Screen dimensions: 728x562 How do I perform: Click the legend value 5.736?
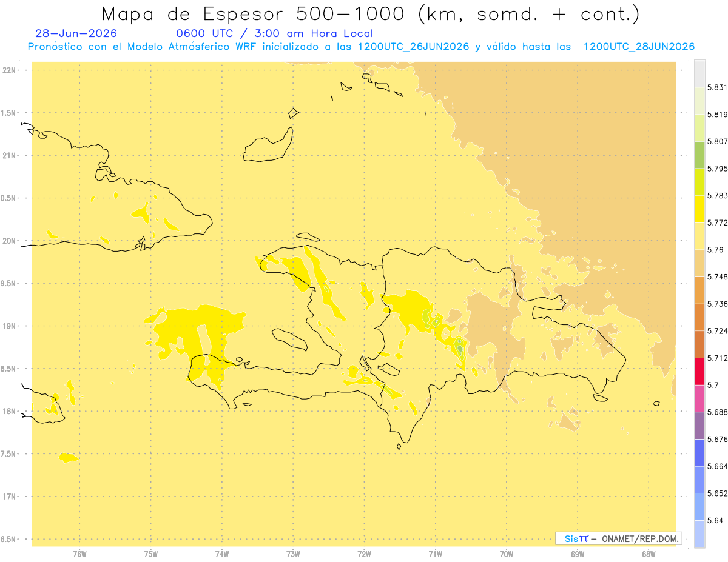718,304
